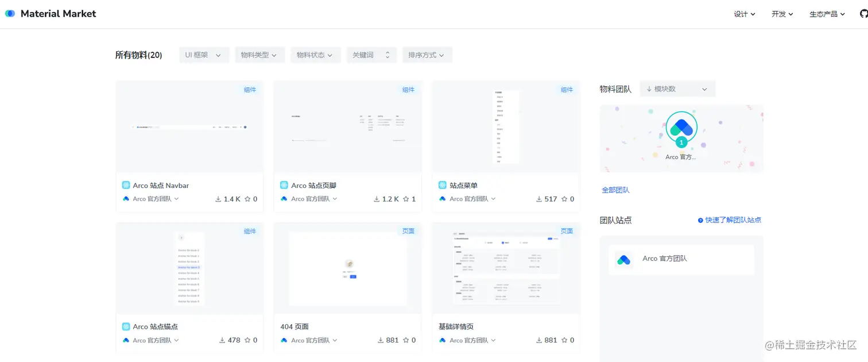Open 基础详情页 preview thumbnail
The height and width of the screenshot is (362, 868).
pos(506,268)
